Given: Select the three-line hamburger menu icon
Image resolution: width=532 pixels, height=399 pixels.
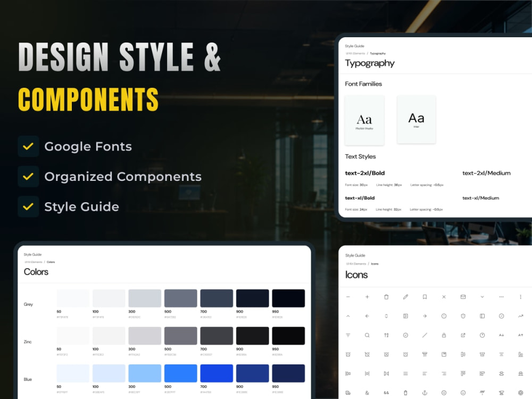Looking at the screenshot, I should 405,373.
